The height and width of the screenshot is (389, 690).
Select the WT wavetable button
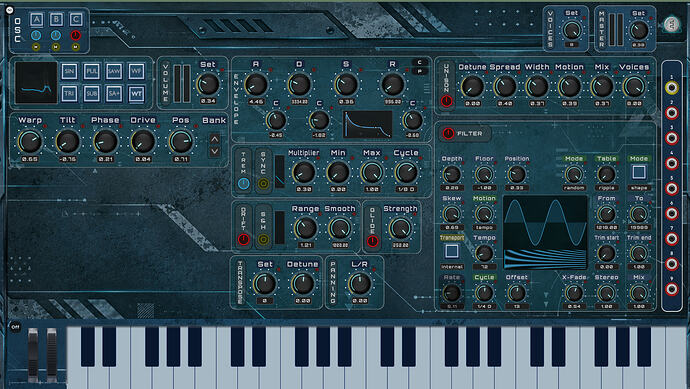tap(136, 93)
